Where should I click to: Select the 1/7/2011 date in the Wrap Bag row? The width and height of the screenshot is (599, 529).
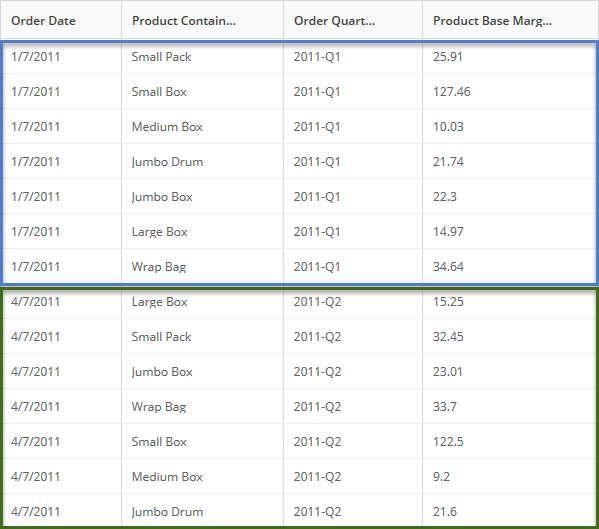(x=36, y=267)
